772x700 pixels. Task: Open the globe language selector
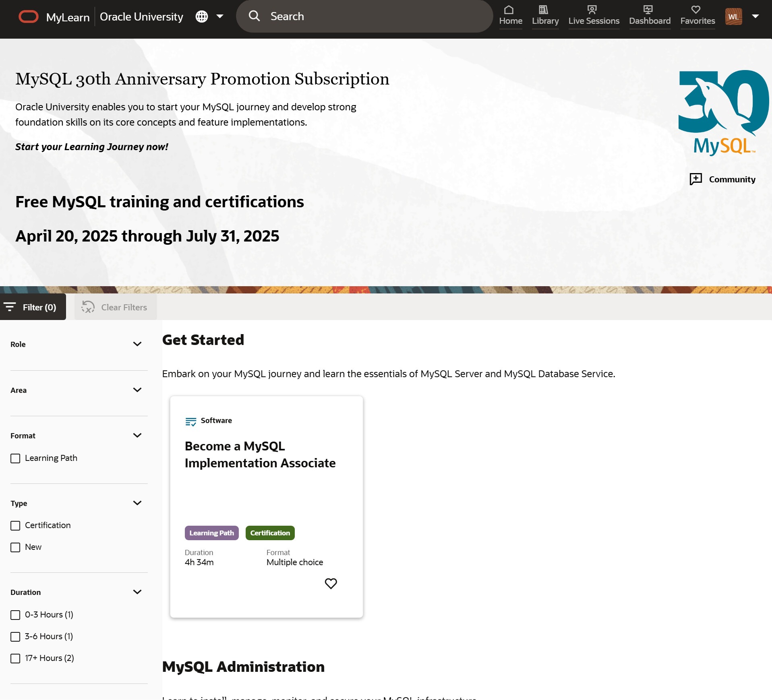point(202,17)
